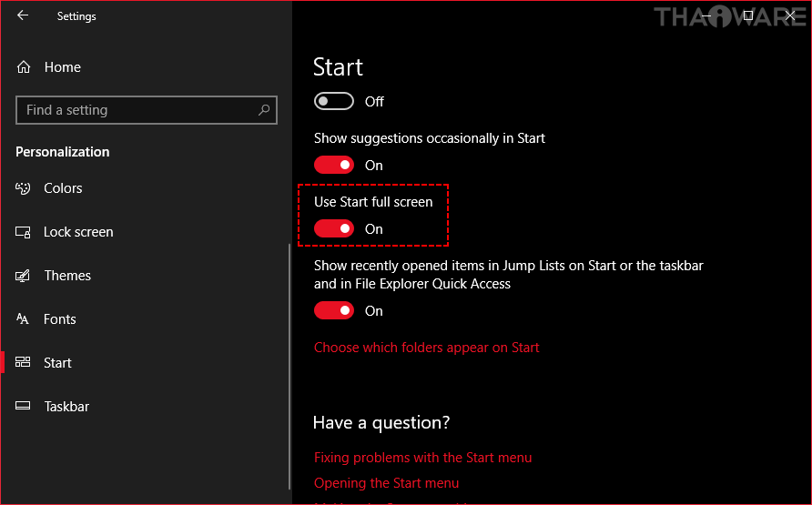Select the Themes icon

tap(24, 276)
